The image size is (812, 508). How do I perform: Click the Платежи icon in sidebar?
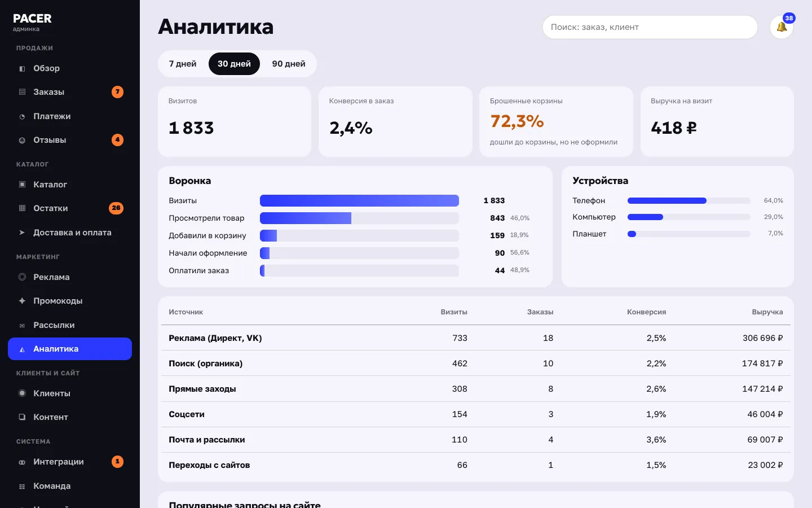22,116
